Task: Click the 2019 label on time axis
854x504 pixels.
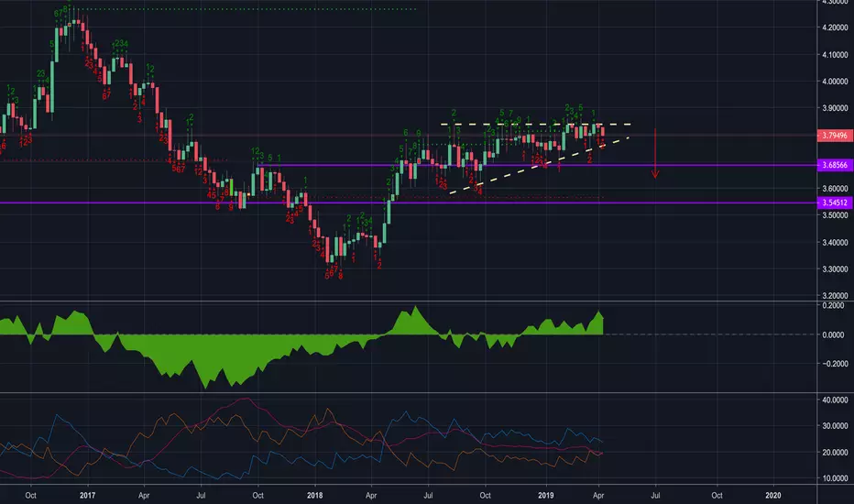Action: coord(546,495)
